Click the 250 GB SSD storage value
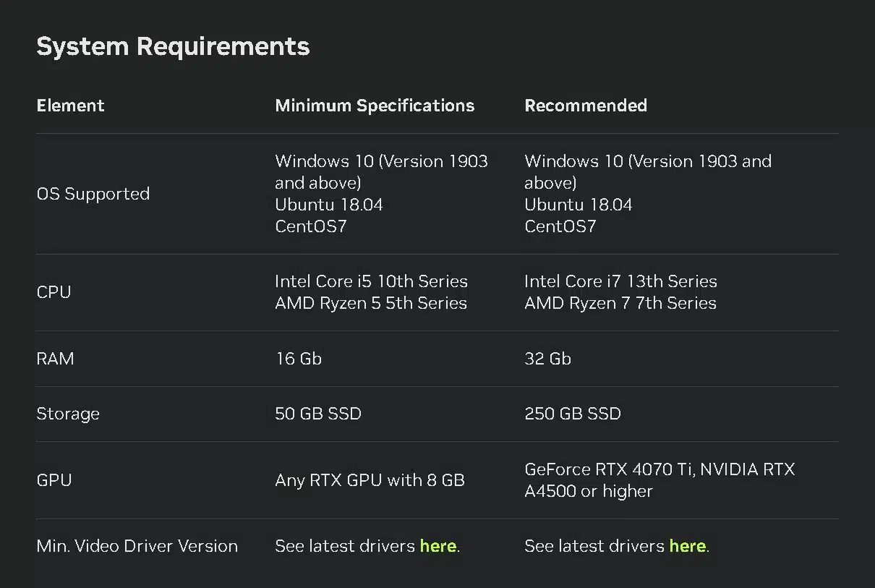The width and height of the screenshot is (875, 588). (x=573, y=414)
